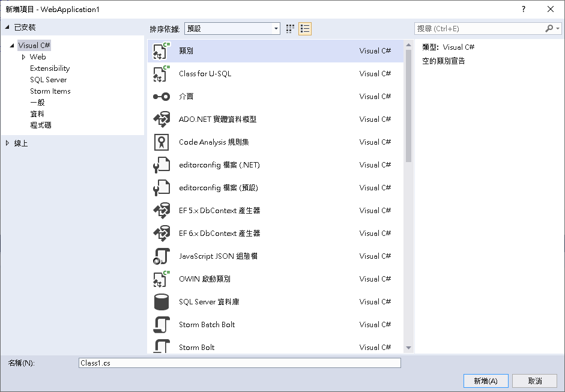Collapse the 已安裝 installed section
This screenshot has width=565, height=392.
pos(7,28)
